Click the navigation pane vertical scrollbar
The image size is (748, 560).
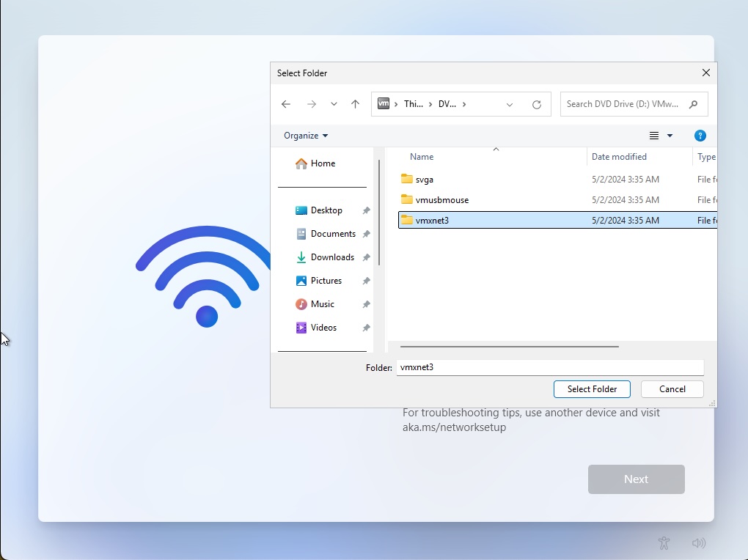point(379,213)
